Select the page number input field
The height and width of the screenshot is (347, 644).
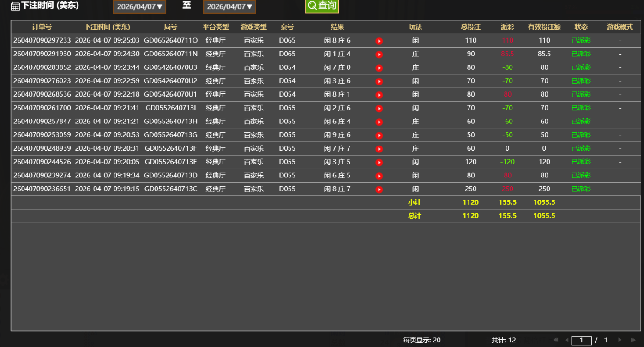(x=582, y=340)
